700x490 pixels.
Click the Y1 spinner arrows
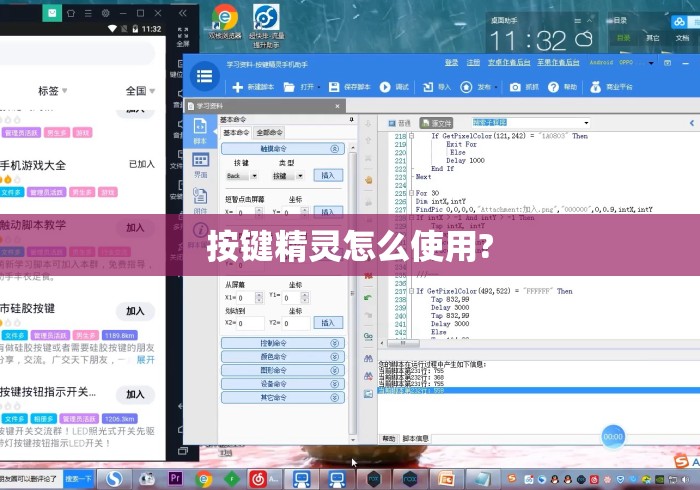tap(304, 297)
